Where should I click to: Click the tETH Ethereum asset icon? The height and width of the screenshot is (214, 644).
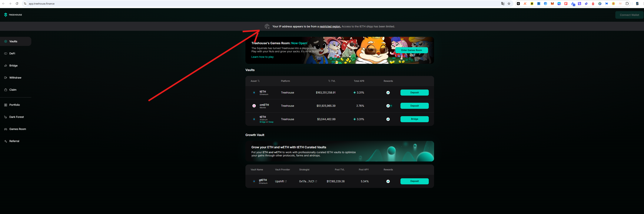[x=254, y=93]
